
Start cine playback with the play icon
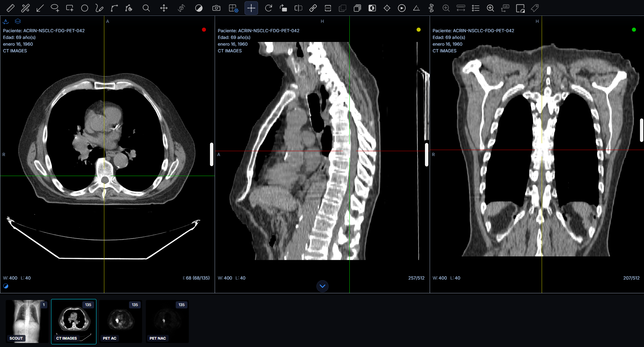pyautogui.click(x=402, y=8)
